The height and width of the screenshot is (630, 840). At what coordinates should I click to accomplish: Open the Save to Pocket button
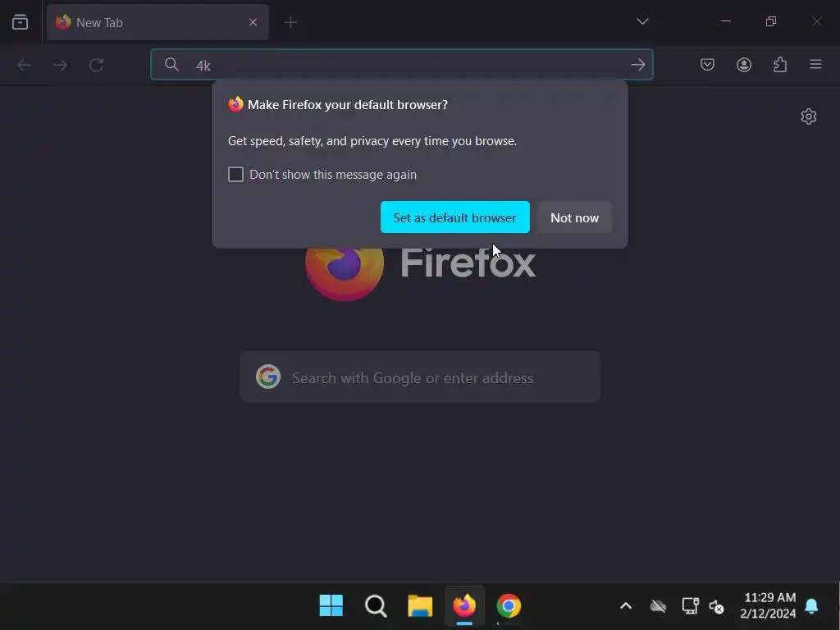point(707,65)
